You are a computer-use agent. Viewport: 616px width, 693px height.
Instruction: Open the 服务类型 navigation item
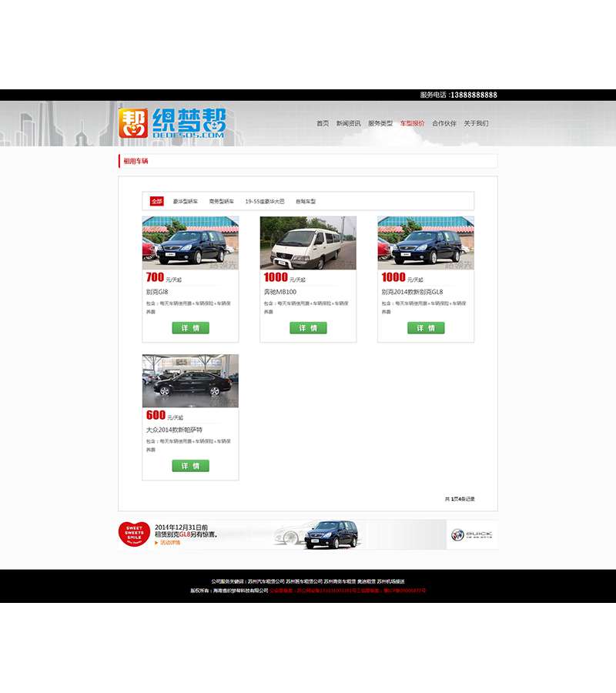380,123
